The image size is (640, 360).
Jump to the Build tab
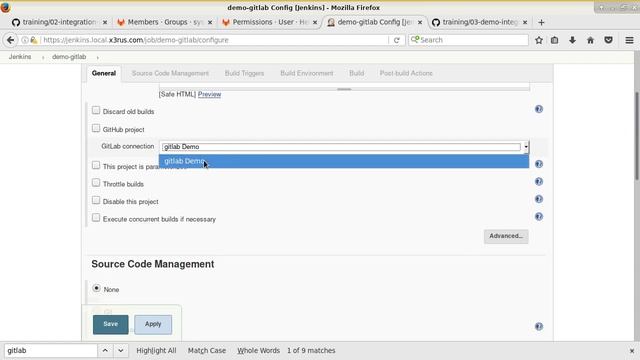356,73
